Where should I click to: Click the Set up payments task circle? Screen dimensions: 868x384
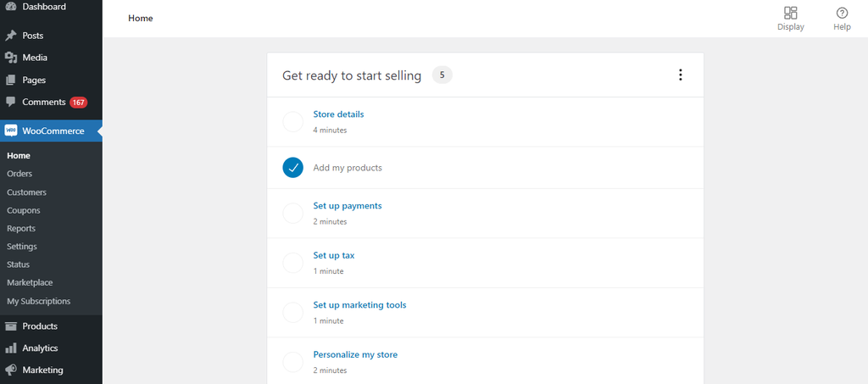tap(292, 213)
